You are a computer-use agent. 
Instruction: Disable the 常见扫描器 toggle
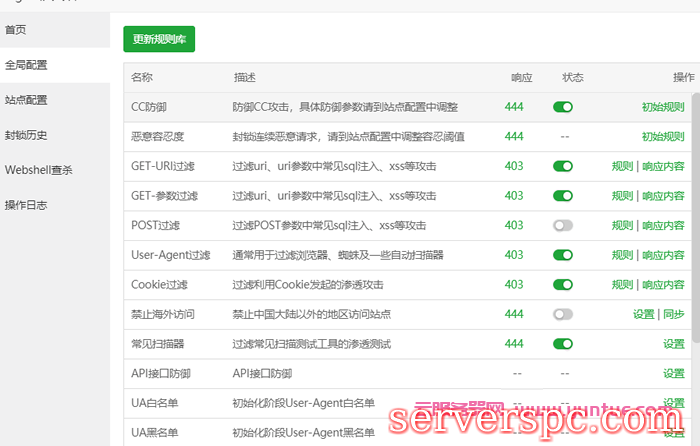563,344
